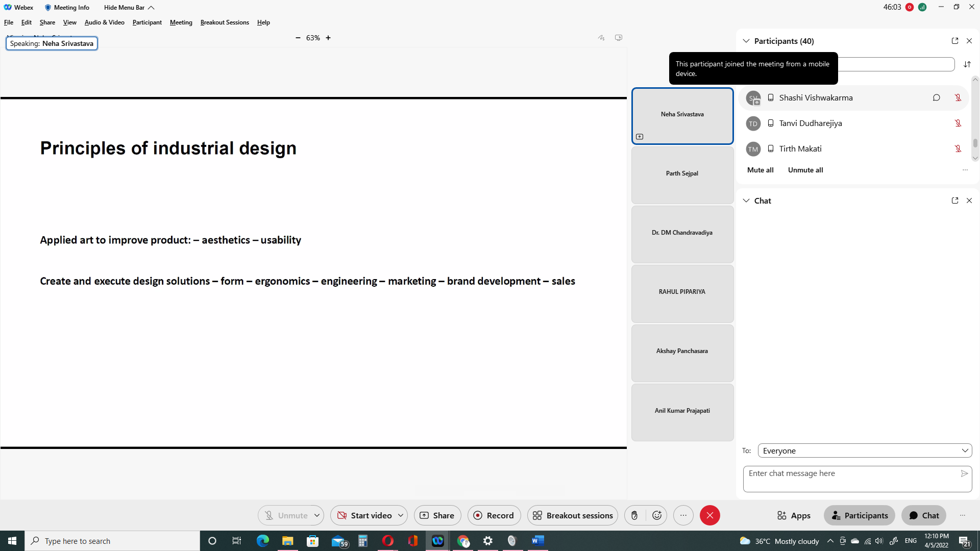Click the raise hand icon
The height and width of the screenshot is (551, 980).
click(634, 515)
